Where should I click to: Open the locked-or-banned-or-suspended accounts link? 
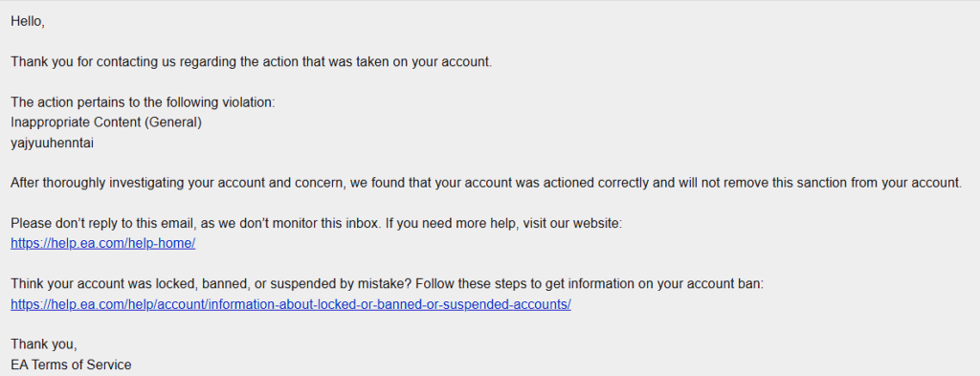coord(291,305)
